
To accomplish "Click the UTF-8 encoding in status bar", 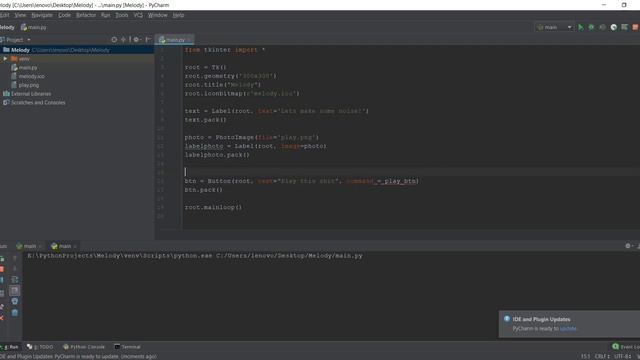I will click(622, 356).
